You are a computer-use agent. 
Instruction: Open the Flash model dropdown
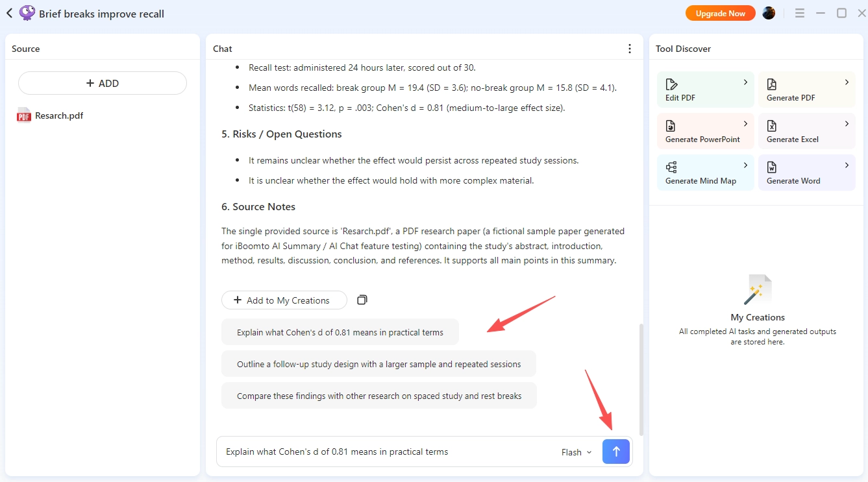[577, 452]
